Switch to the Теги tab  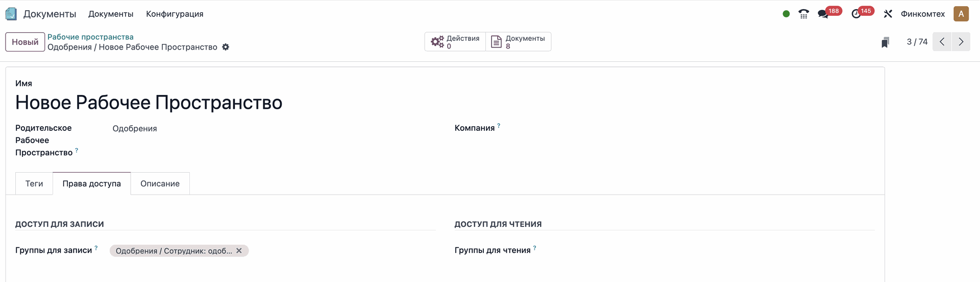(x=34, y=184)
